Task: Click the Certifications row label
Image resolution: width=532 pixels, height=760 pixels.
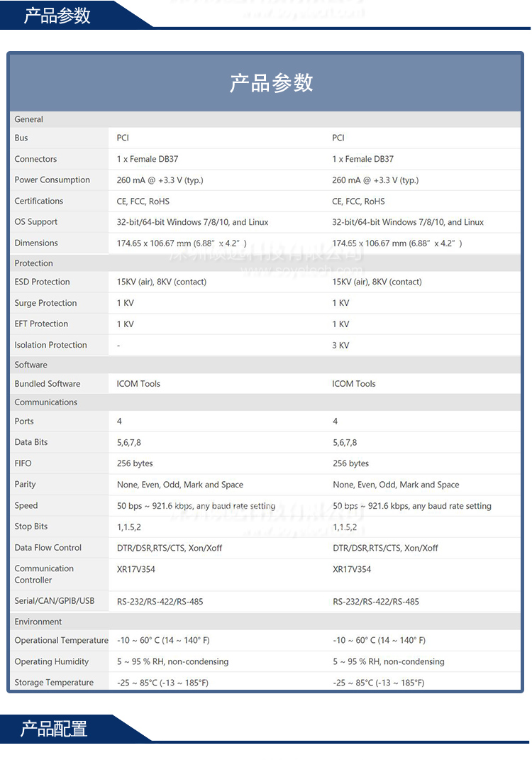Action: [39, 202]
